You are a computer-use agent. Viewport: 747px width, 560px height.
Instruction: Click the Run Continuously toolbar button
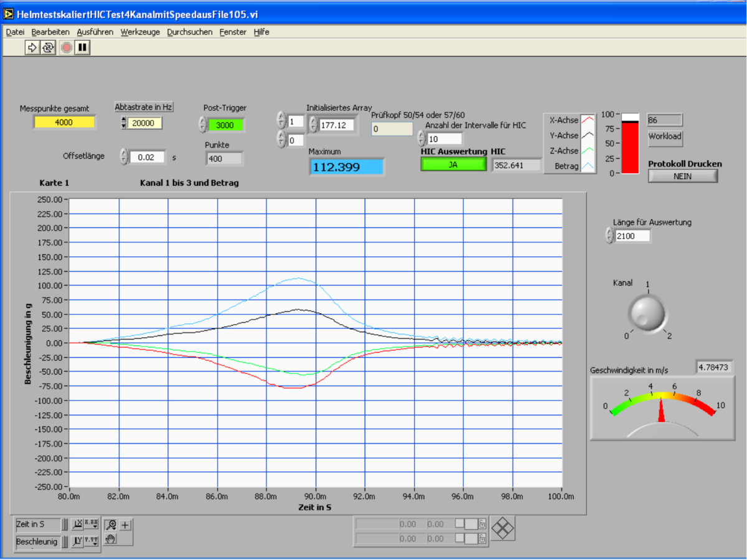48,47
